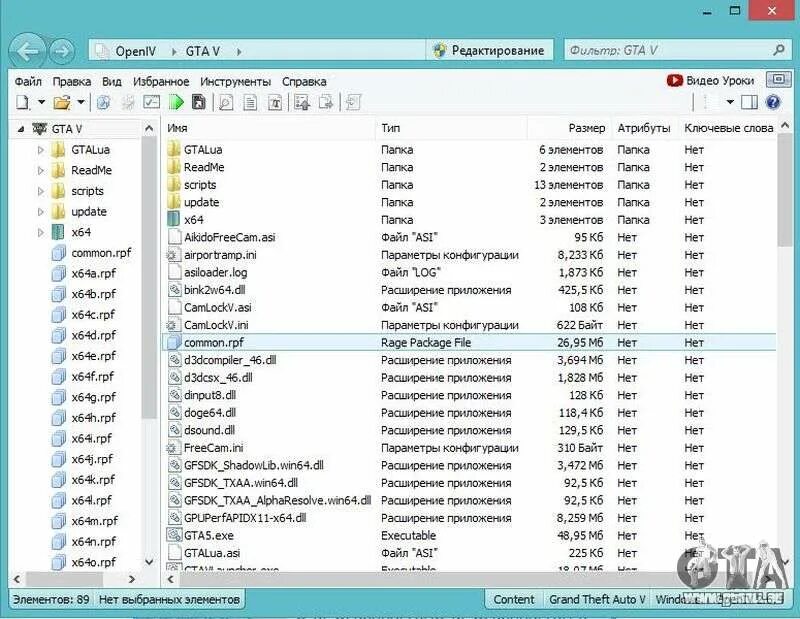The image size is (800, 619).
Task: Select the x64 archive folder icon in the file list
Action: (174, 219)
